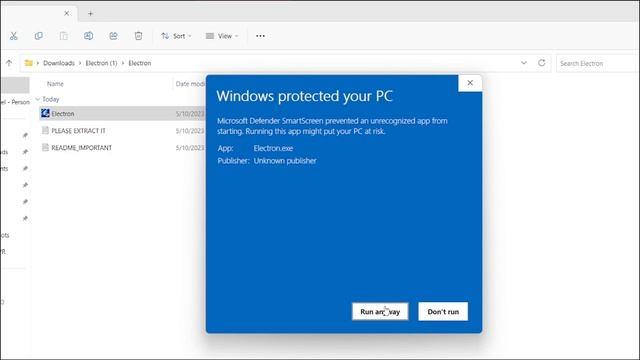Close the current File Explorer tab
The width and height of the screenshot is (640, 360).
[x=67, y=13]
